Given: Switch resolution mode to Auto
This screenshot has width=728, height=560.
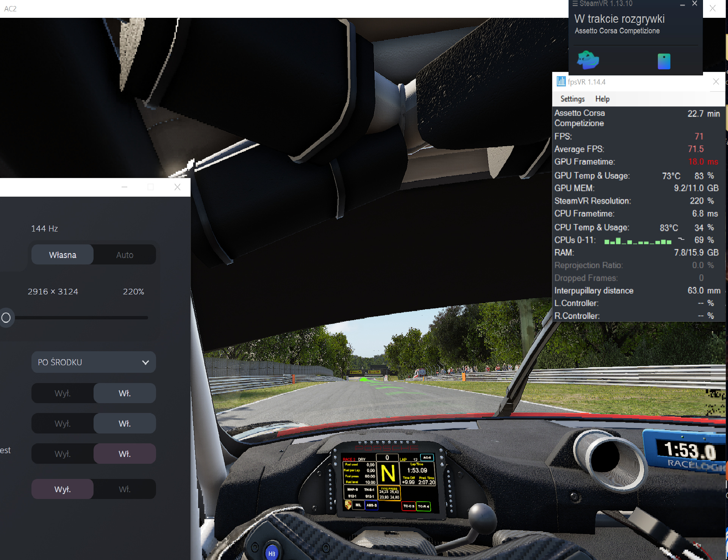Looking at the screenshot, I should [x=125, y=255].
